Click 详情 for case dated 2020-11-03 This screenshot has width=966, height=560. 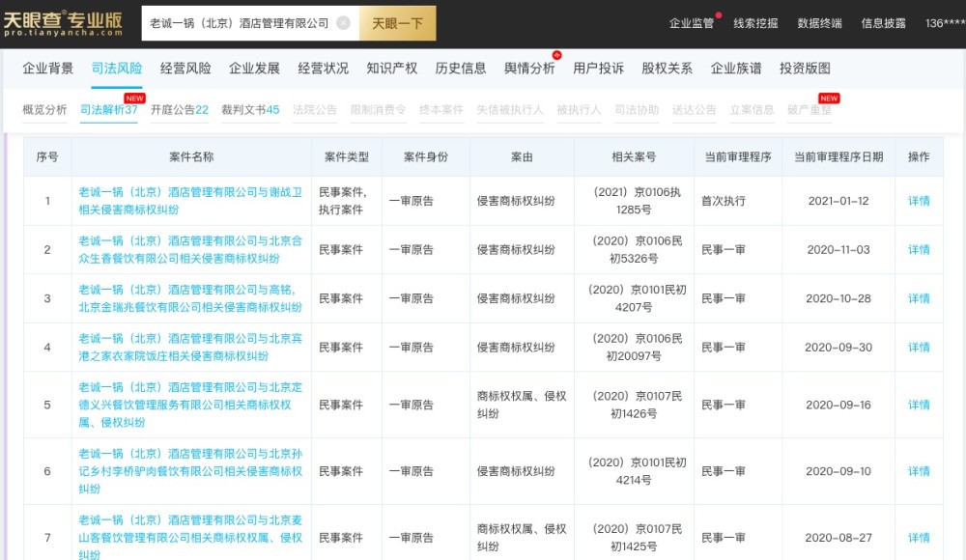919,249
